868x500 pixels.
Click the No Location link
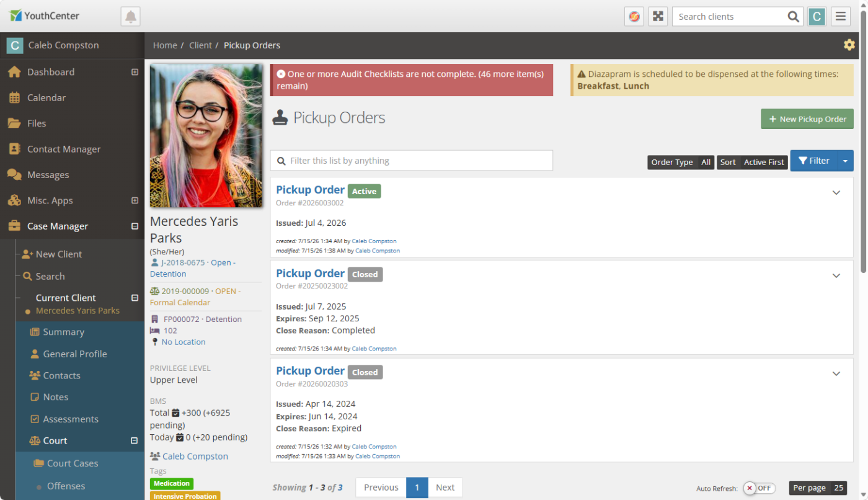(183, 342)
